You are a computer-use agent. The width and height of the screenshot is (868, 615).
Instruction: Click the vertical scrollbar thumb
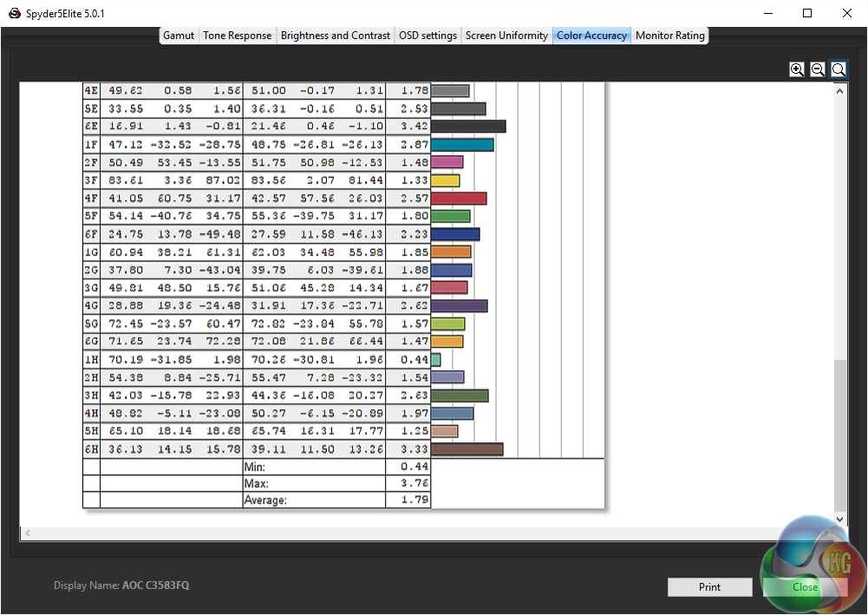tap(840, 434)
